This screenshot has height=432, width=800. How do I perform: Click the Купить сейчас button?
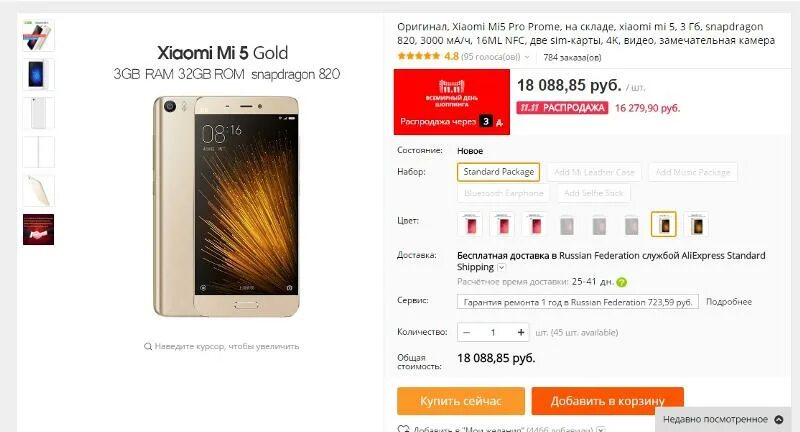tap(461, 401)
